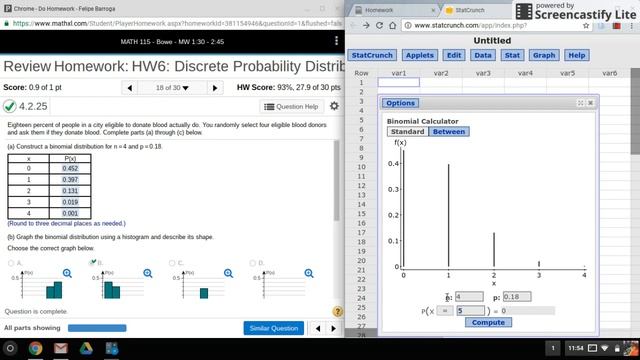
Task: Open the Edit menu in StatCrunch
Action: 453,55
